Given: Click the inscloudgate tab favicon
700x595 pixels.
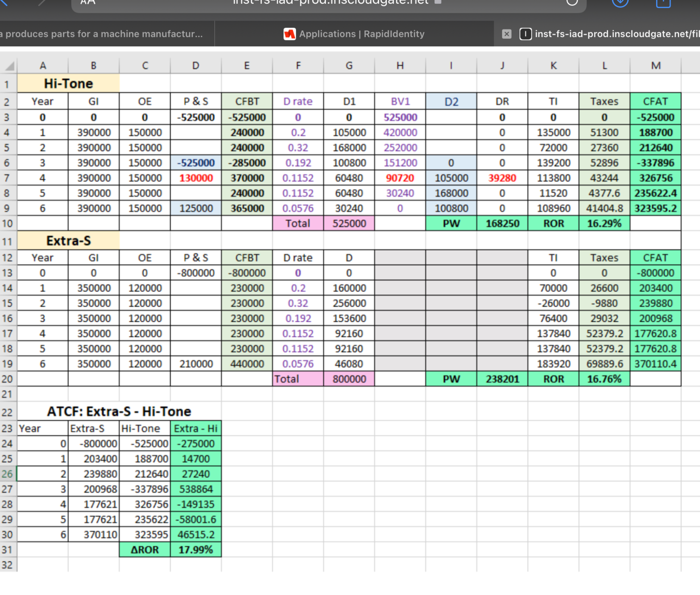Looking at the screenshot, I should [525, 34].
